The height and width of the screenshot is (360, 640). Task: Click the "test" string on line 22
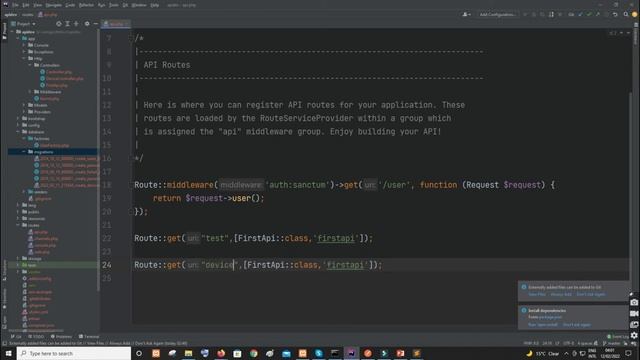(x=215, y=238)
